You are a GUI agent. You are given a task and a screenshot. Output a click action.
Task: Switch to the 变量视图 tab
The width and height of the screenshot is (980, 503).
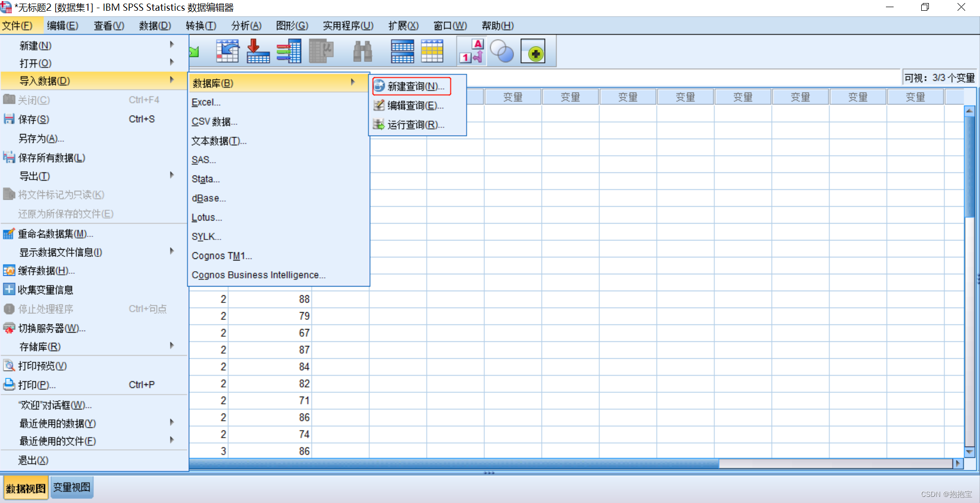pyautogui.click(x=72, y=487)
